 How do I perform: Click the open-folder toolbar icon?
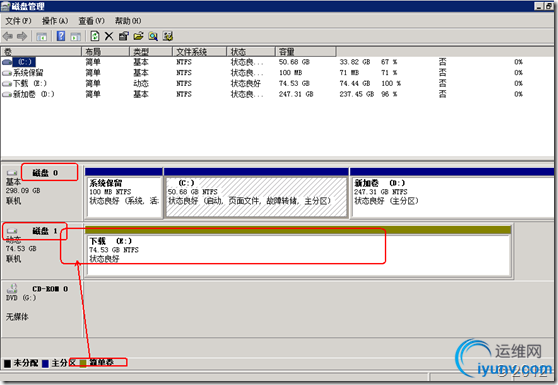(138, 36)
